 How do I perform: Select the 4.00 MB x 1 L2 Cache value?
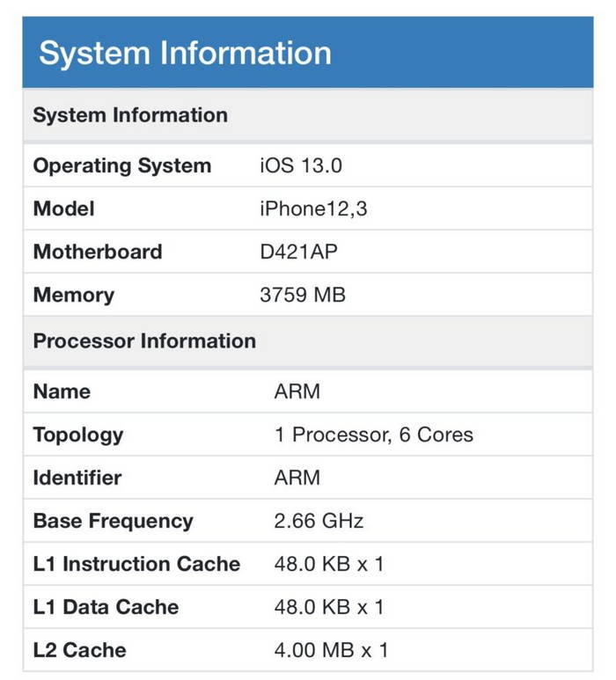332,650
